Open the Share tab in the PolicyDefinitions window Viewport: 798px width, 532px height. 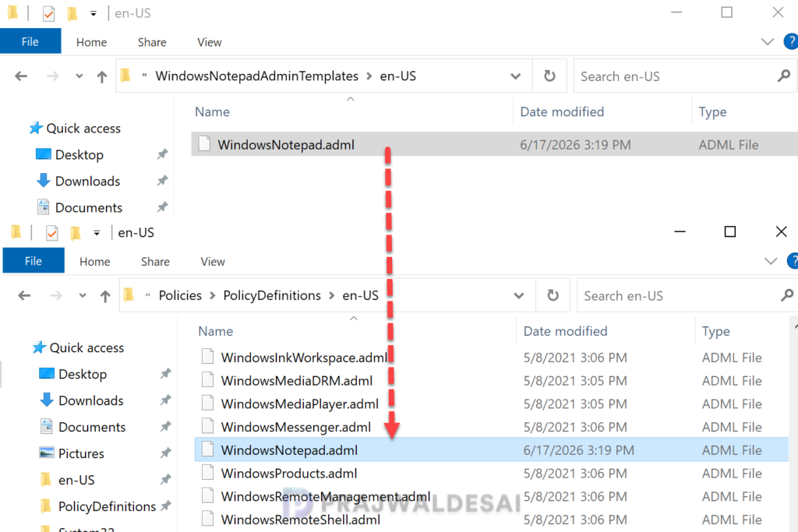pyautogui.click(x=155, y=262)
